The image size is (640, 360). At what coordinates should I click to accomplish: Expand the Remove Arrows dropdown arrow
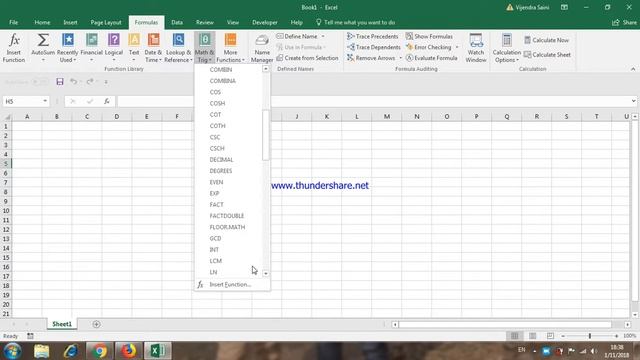pos(400,58)
